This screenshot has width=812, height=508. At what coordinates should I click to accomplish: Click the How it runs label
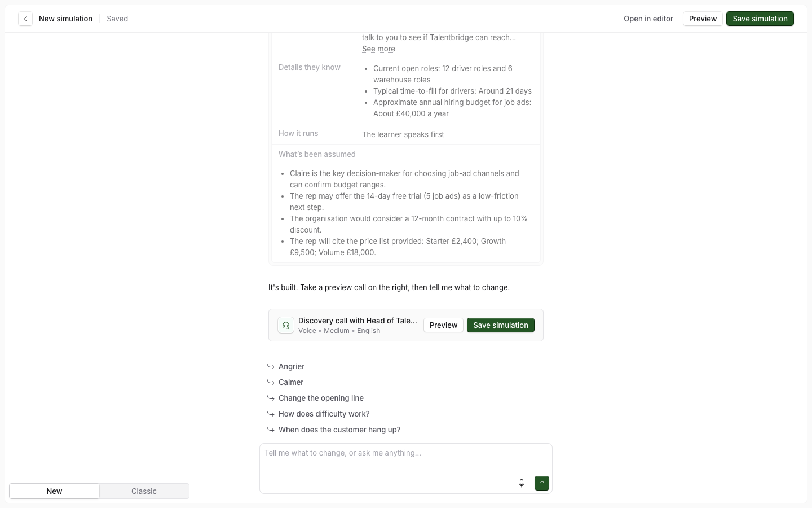click(298, 133)
